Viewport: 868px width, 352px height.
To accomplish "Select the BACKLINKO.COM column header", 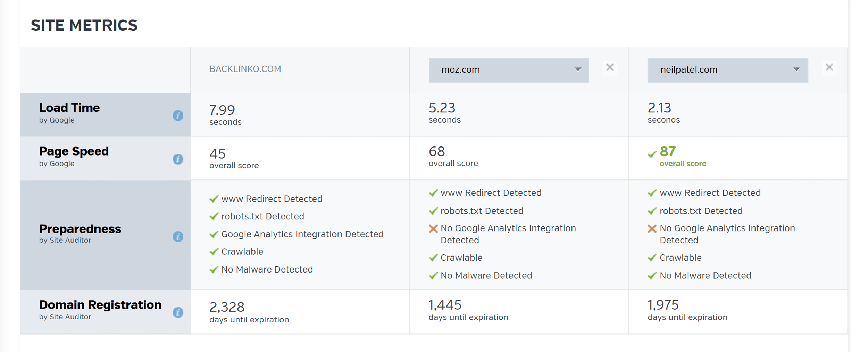I will tap(245, 69).
